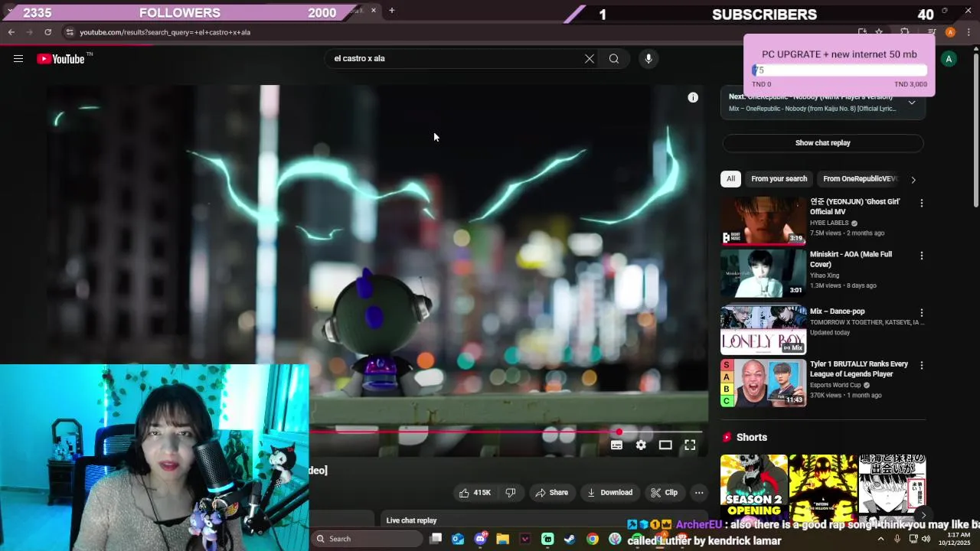Viewport: 980px width, 551px height.
Task: Open options for Miniskirt AOA video
Action: 921,256
